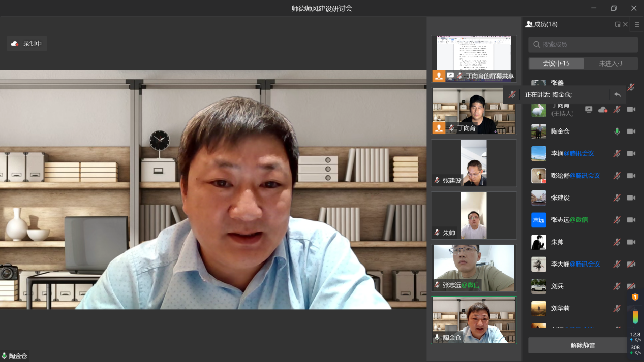Click the cloud recording indicator icon
Image resolution: width=644 pixels, height=362 pixels.
tap(15, 44)
